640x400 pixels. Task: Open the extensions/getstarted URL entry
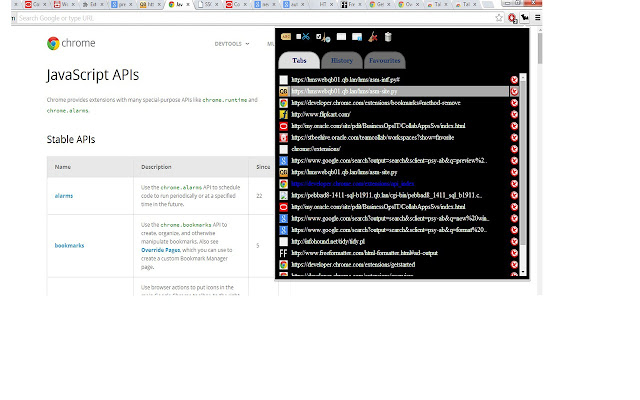click(353, 264)
